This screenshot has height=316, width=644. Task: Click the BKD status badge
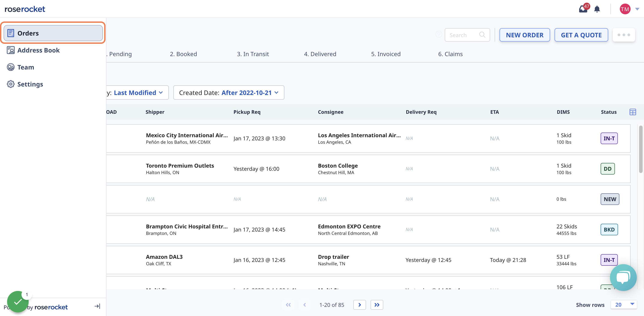click(x=609, y=230)
